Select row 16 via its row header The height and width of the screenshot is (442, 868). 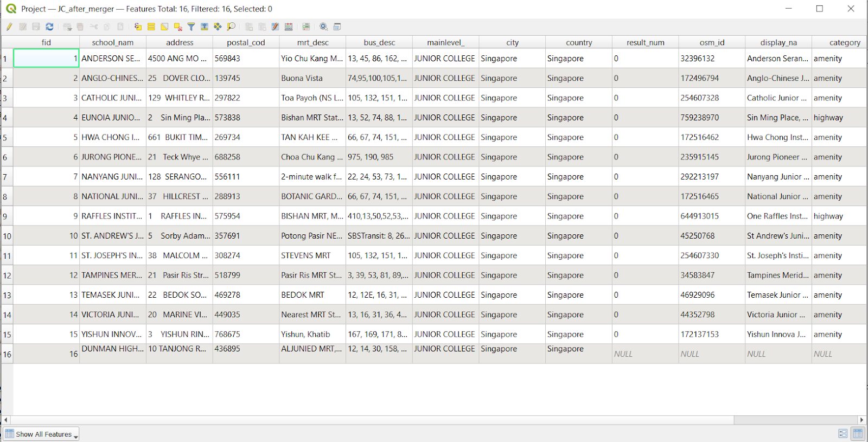tap(7, 354)
